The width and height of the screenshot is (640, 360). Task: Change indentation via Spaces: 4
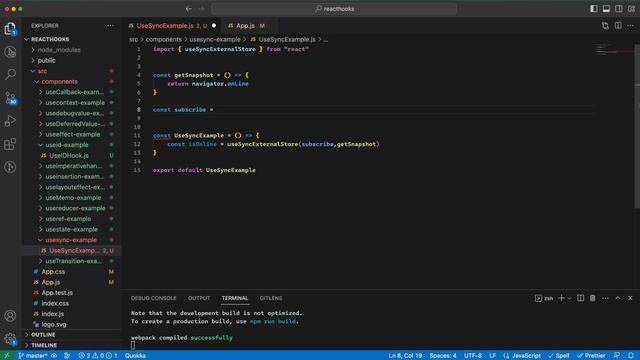443,356
